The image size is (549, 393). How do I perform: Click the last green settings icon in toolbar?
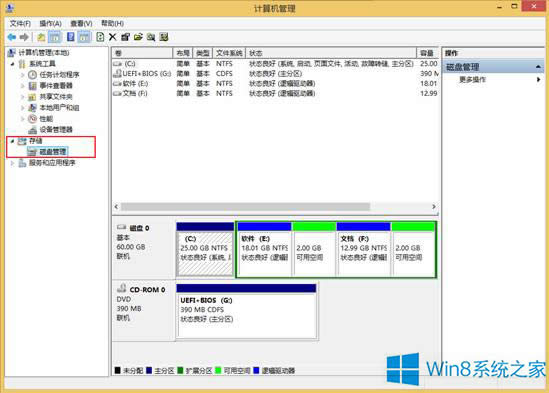(164, 37)
